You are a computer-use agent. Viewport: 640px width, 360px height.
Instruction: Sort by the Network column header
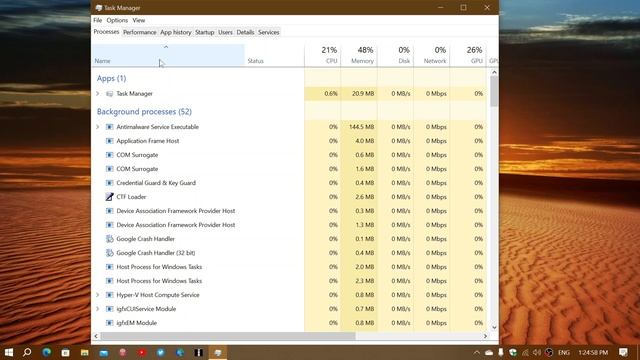431,55
